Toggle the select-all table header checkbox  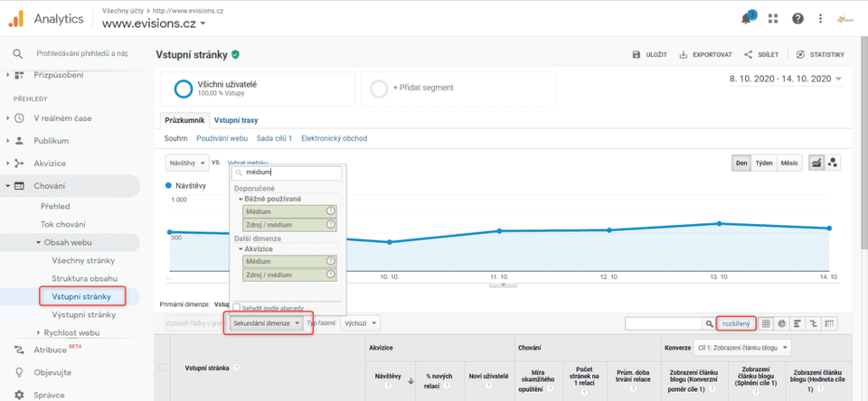coord(163,368)
